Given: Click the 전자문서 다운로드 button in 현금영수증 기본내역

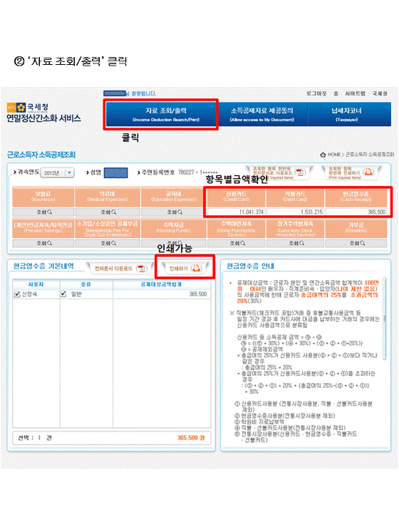Looking at the screenshot, I should pos(119,268).
